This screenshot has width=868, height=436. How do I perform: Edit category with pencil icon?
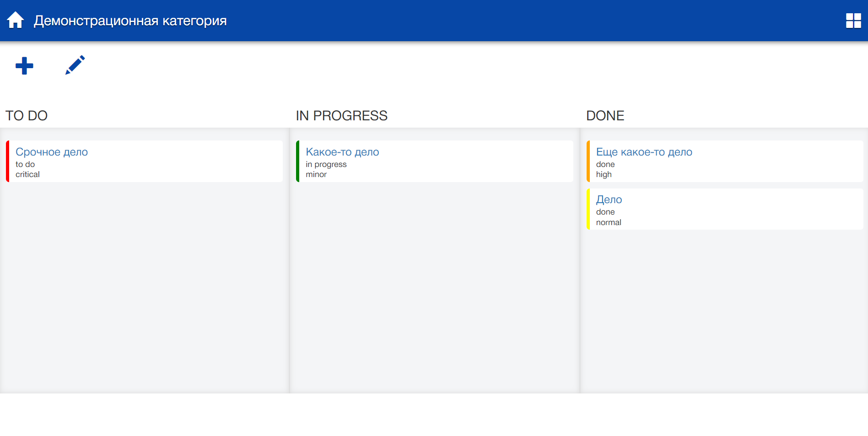coord(75,65)
